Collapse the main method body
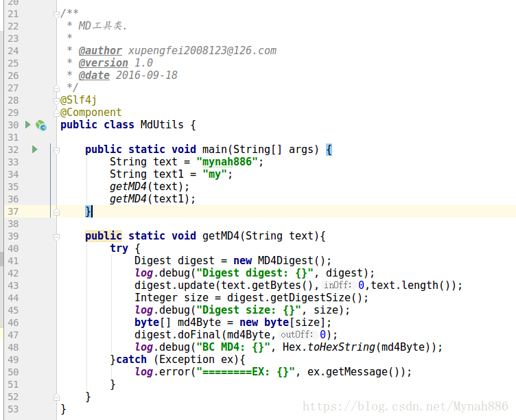516x420 pixels. tap(56, 150)
